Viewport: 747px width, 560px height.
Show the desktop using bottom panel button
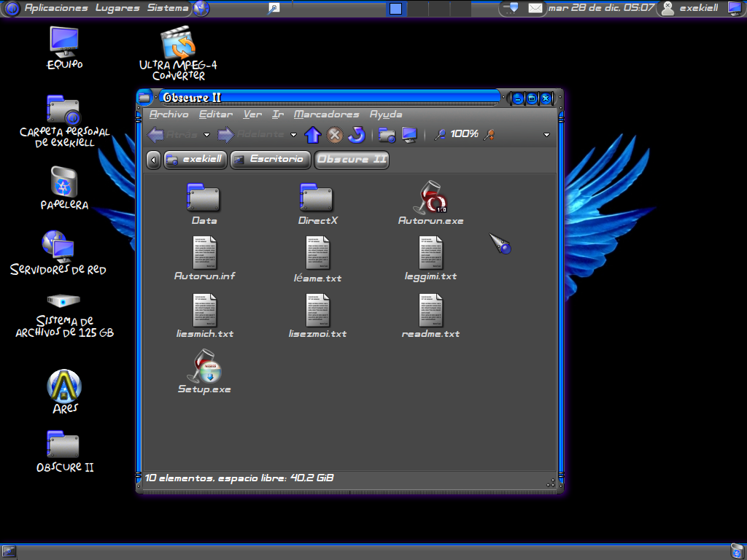click(9, 552)
